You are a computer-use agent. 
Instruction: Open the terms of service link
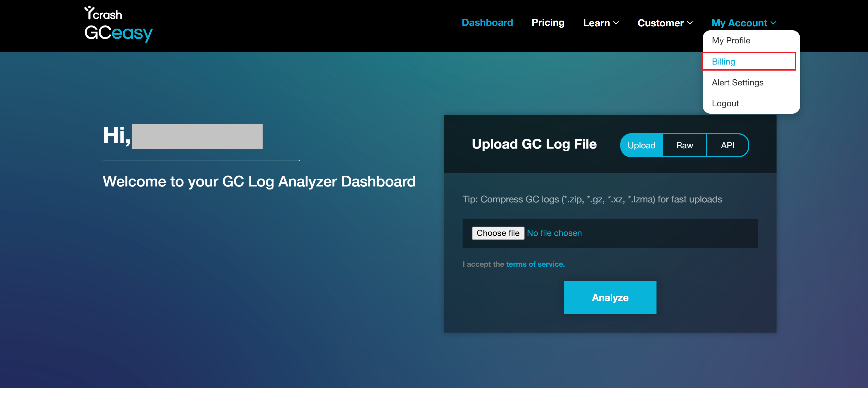pos(535,264)
